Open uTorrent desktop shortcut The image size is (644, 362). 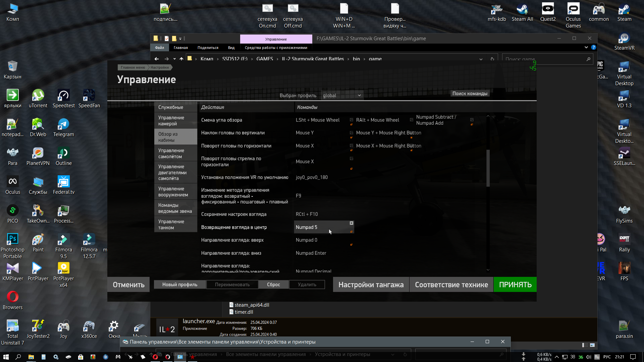pos(38,99)
